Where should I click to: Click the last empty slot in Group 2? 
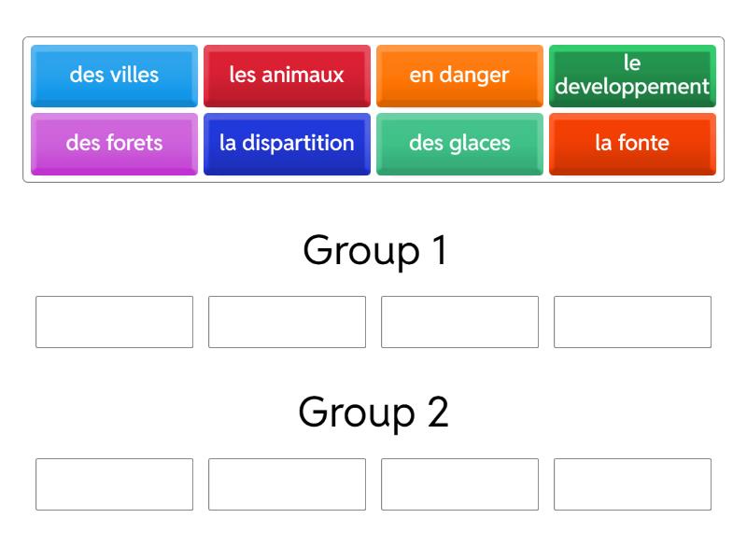tap(632, 484)
